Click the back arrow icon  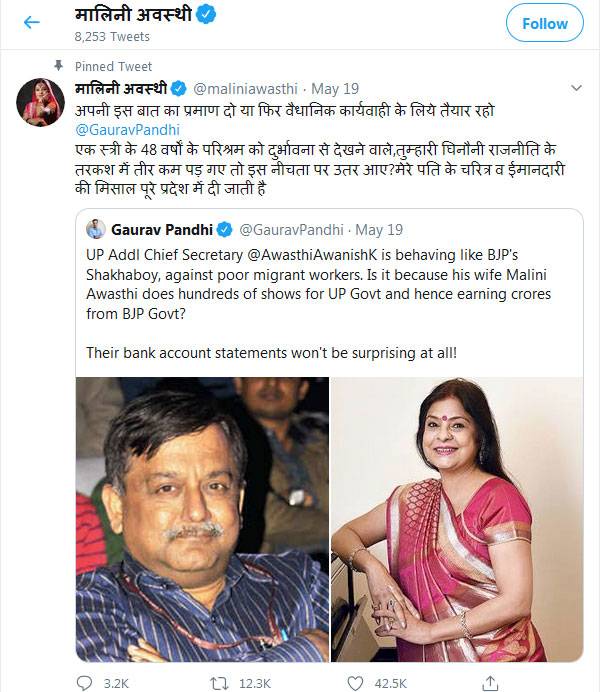tap(31, 22)
